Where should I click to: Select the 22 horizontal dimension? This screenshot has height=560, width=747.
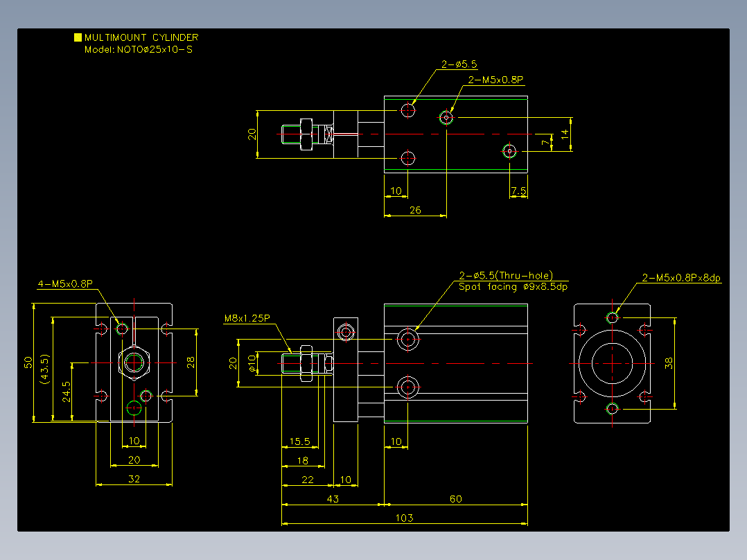[x=308, y=480]
